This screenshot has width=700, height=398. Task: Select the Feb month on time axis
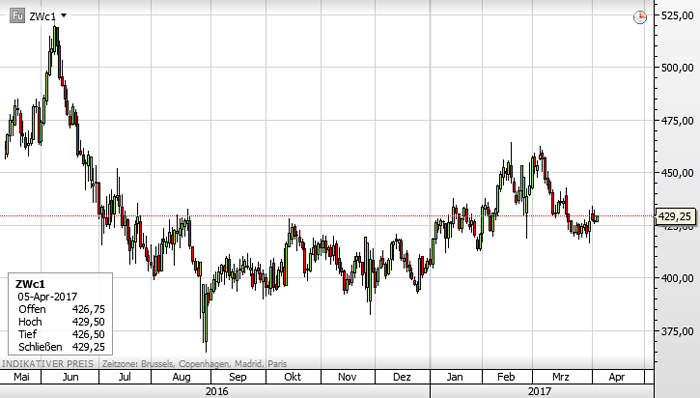coord(506,377)
